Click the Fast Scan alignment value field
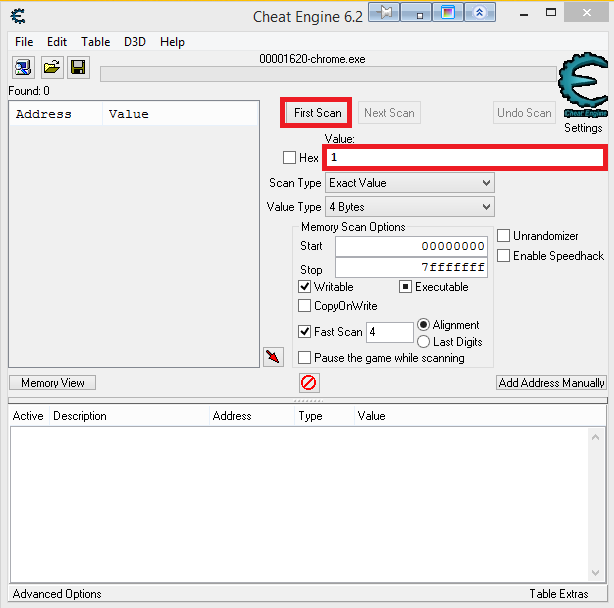Image resolution: width=614 pixels, height=608 pixels. point(390,332)
